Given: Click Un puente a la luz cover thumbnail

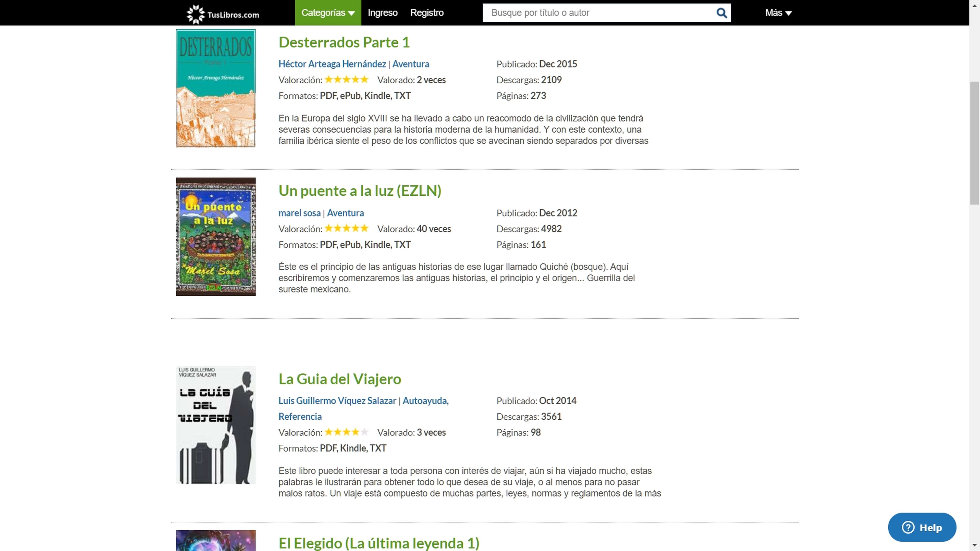Looking at the screenshot, I should click(216, 236).
